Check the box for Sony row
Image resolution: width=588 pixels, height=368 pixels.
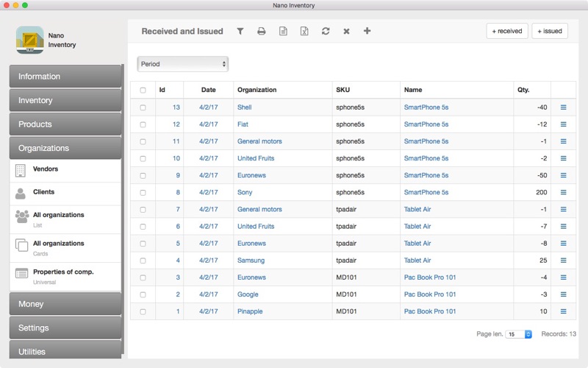[x=143, y=193]
